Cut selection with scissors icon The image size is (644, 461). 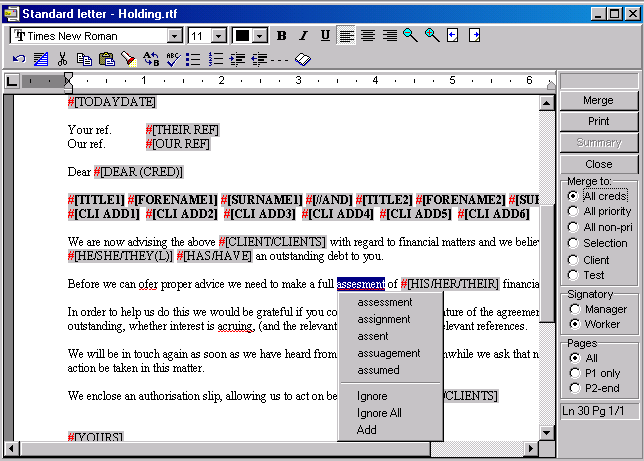62,59
